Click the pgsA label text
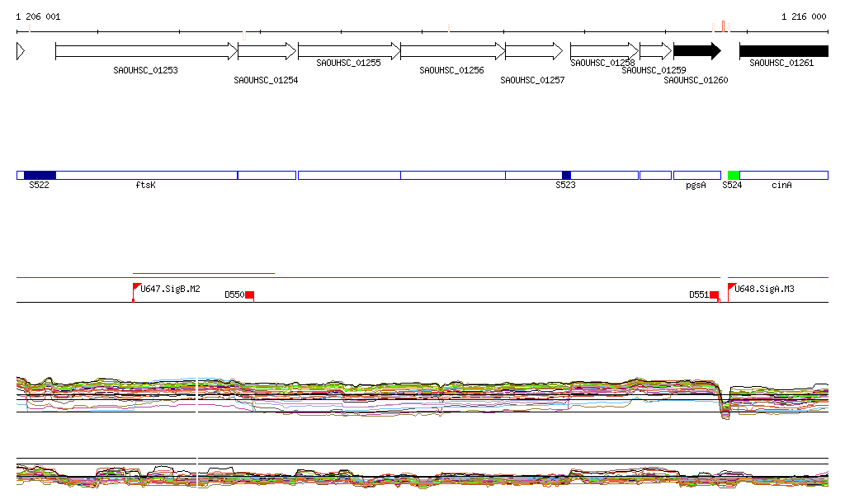This screenshot has width=845, height=504. [x=696, y=186]
